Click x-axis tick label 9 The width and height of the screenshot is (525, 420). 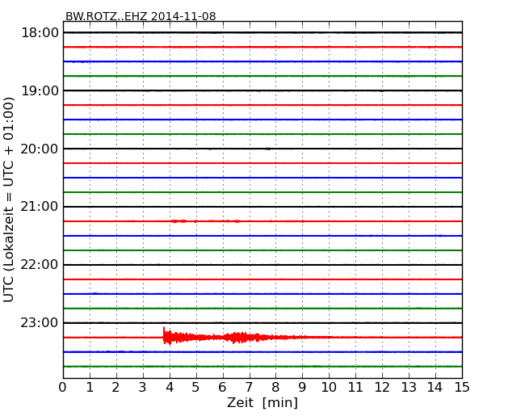302,388
